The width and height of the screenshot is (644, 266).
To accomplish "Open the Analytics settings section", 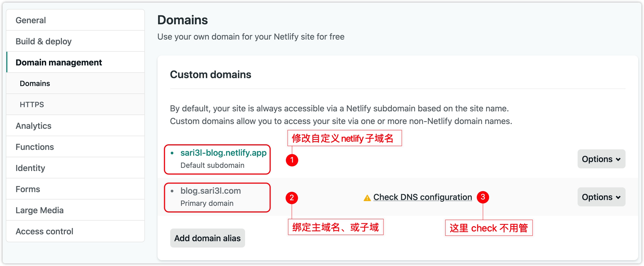I will pyautogui.click(x=75, y=126).
